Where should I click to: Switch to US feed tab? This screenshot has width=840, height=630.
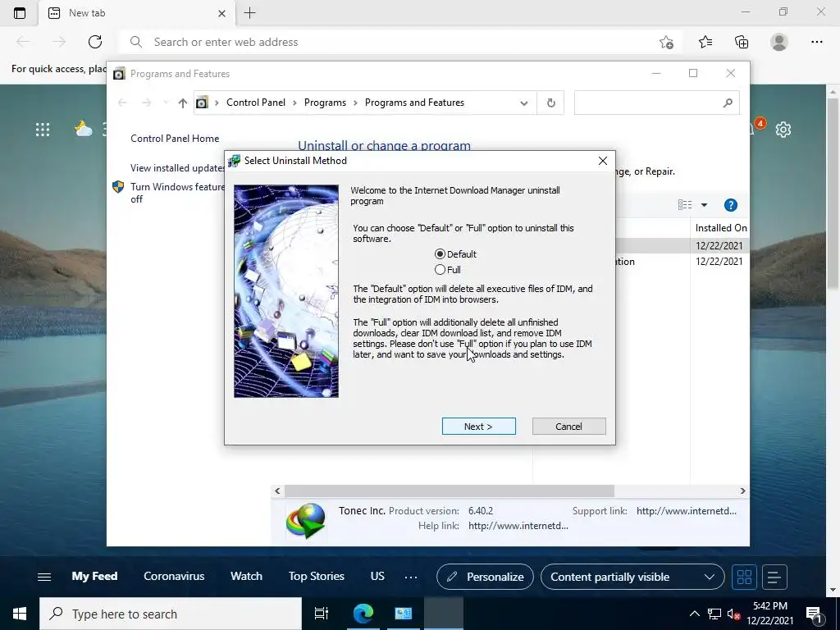coord(377,576)
